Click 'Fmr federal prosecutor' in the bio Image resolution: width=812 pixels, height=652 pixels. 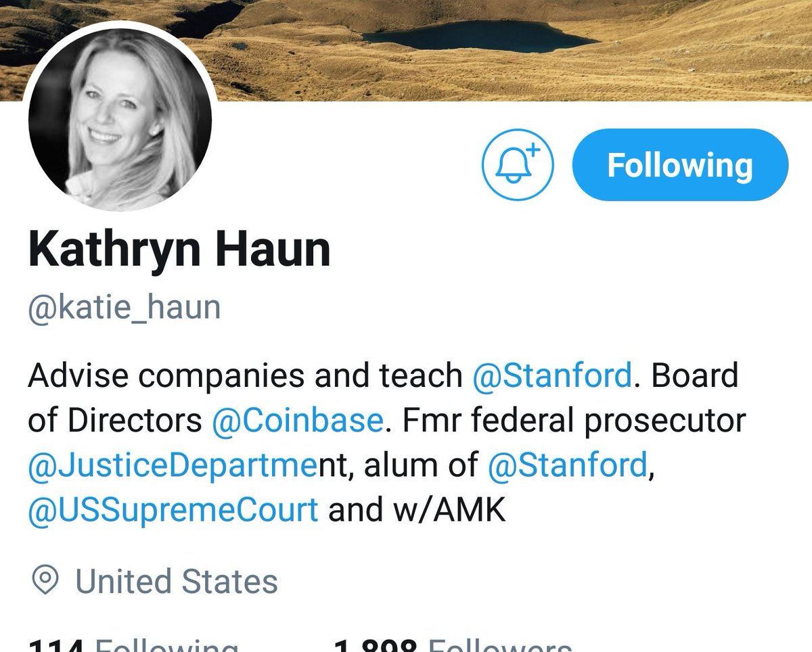pyautogui.click(x=574, y=421)
